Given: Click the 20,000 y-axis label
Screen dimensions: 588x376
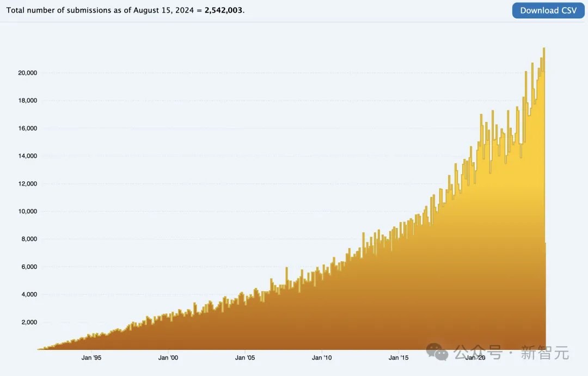Looking at the screenshot, I should [x=27, y=73].
